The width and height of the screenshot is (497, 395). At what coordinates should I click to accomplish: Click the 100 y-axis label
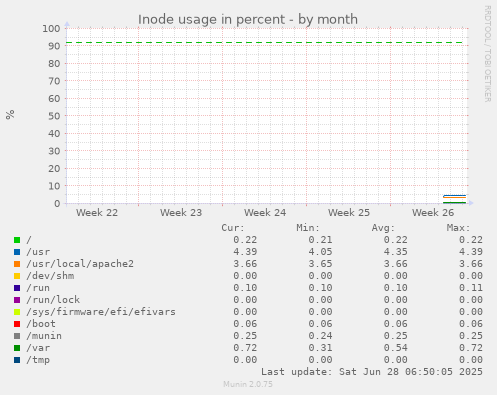[x=51, y=29]
